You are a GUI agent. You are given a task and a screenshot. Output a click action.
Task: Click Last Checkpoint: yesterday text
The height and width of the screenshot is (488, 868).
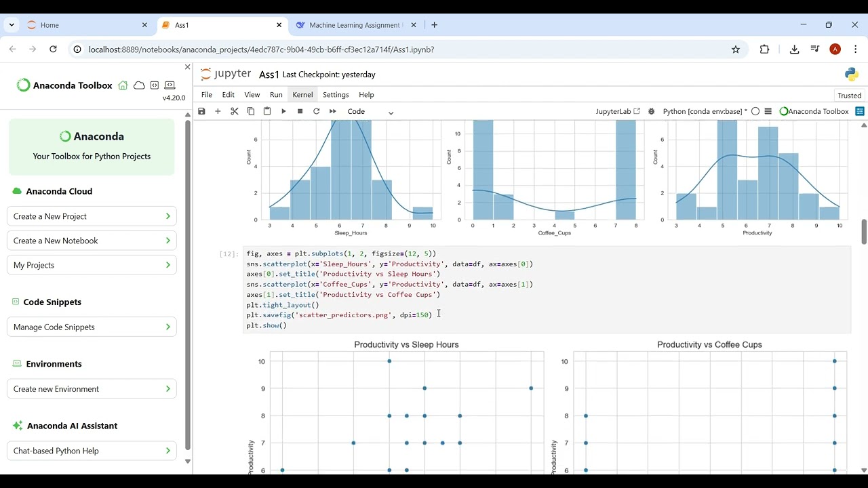(x=329, y=75)
